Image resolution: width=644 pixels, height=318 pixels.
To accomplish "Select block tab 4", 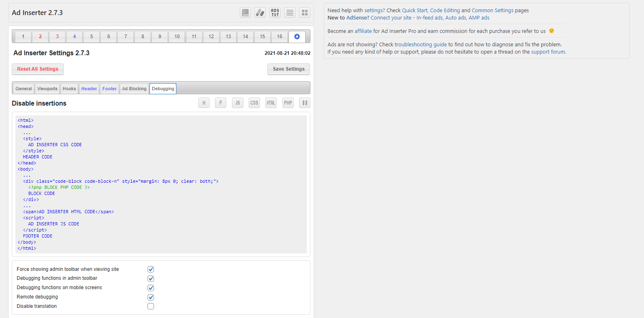I will pos(74,37).
